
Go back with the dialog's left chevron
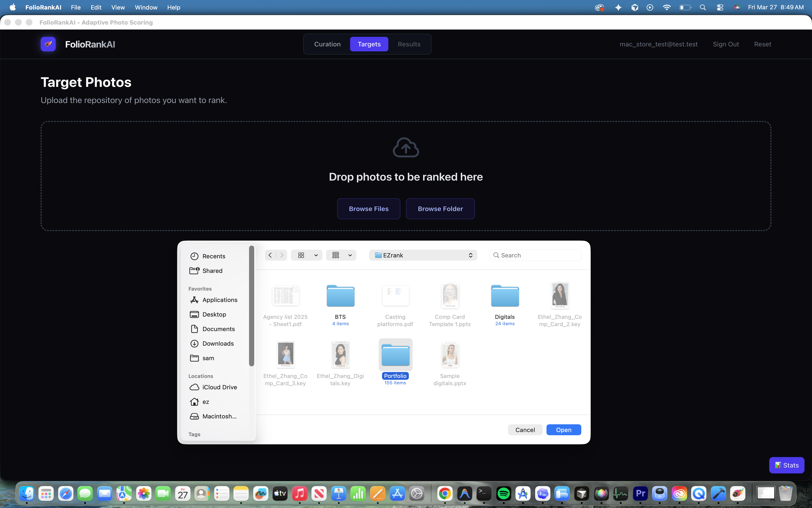(x=270, y=255)
